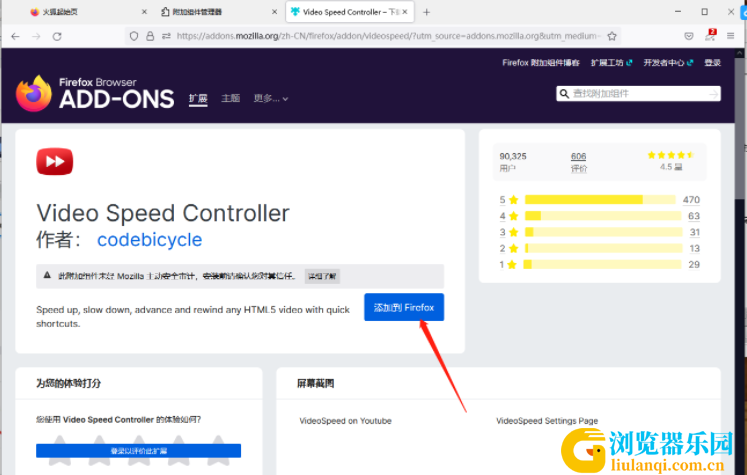Viewport: 747px width, 475px height.
Task: Click the 详细了解 learn more button
Action: click(x=322, y=276)
